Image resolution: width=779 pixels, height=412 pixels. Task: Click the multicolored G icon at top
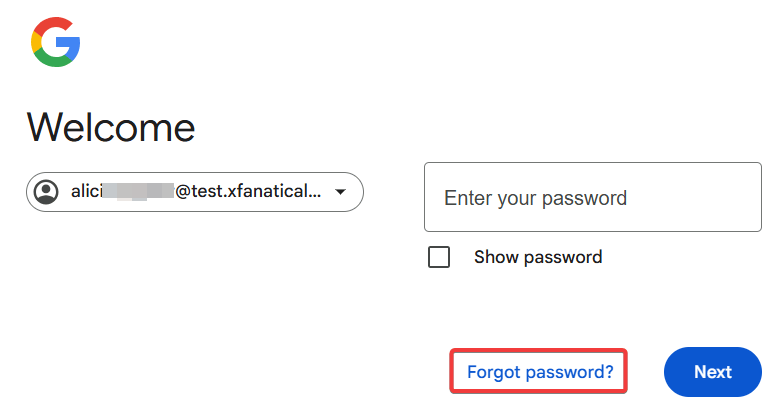[56, 42]
